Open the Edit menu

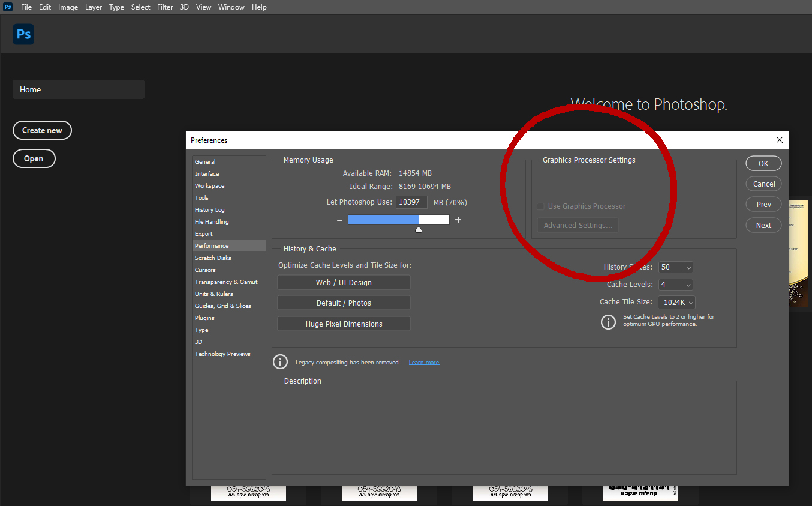45,7
